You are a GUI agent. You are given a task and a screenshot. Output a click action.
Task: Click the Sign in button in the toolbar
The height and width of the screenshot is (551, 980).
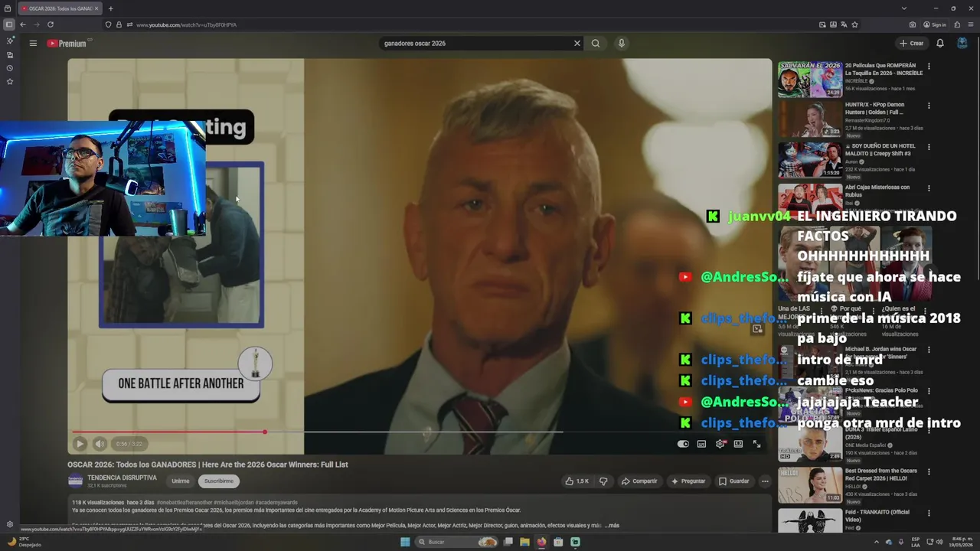tap(935, 24)
